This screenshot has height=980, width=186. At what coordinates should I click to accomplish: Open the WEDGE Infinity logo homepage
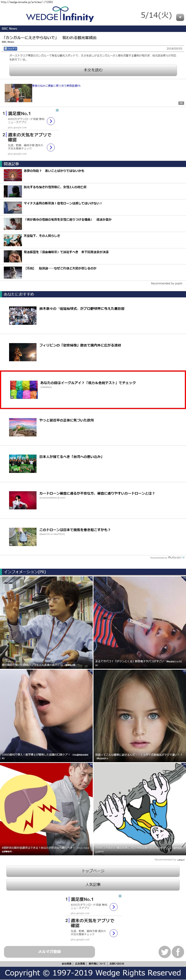pos(60,15)
